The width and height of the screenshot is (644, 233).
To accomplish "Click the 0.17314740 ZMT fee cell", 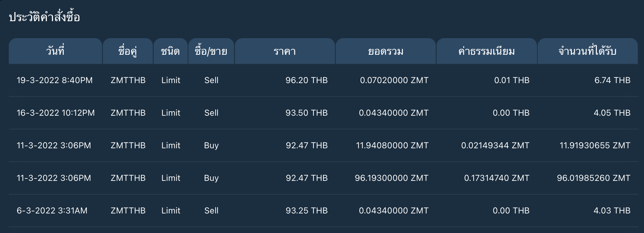I will click(x=497, y=178).
